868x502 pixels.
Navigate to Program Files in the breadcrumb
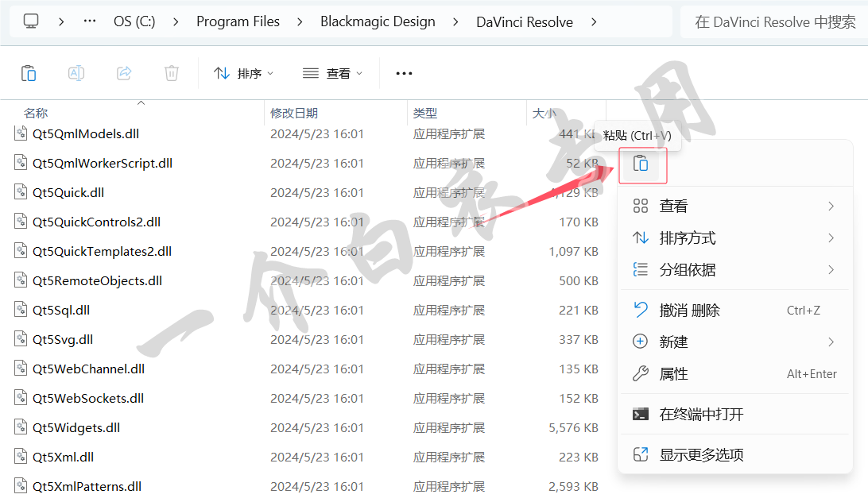coord(238,21)
